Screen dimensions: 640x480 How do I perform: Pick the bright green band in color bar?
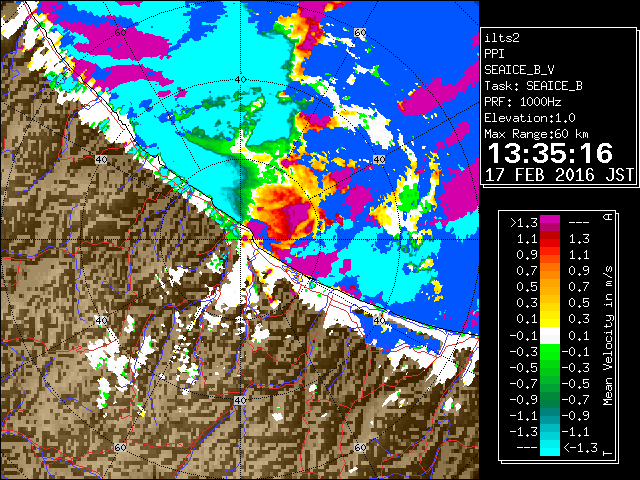pyautogui.click(x=550, y=352)
